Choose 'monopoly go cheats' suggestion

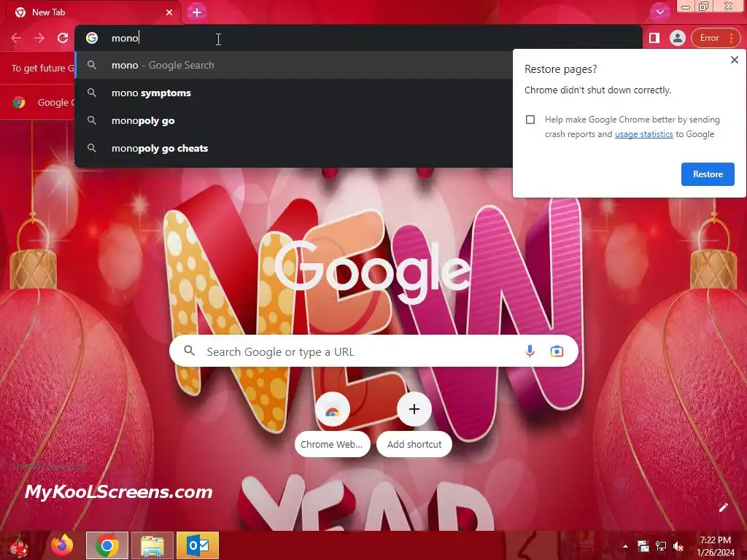coord(293,148)
